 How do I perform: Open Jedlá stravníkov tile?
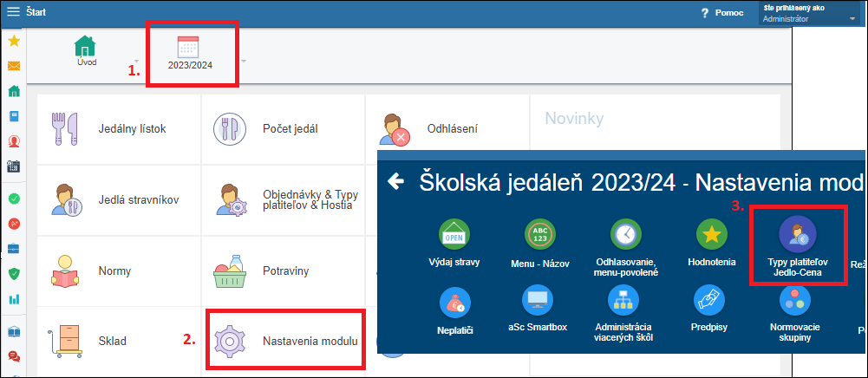(x=119, y=199)
